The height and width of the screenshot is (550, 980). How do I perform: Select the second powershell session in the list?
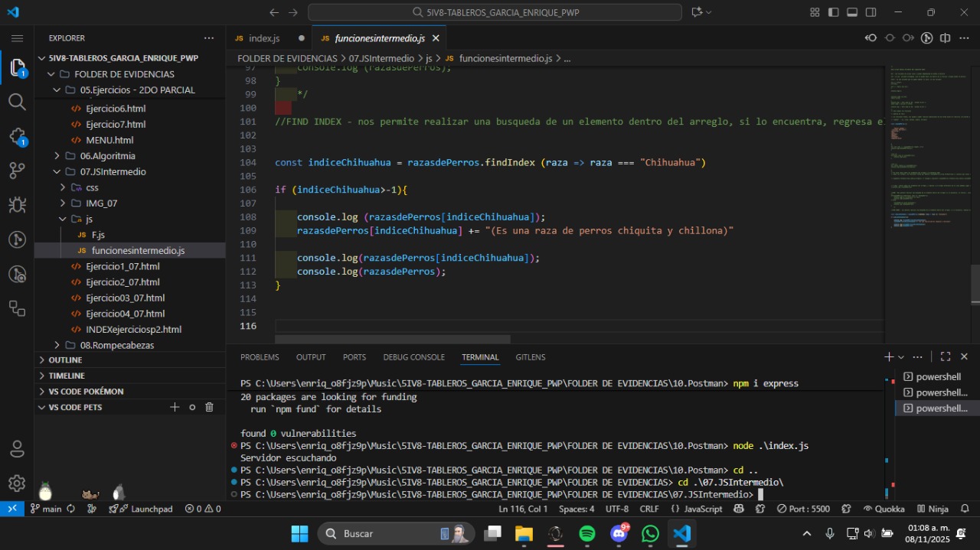tap(935, 392)
